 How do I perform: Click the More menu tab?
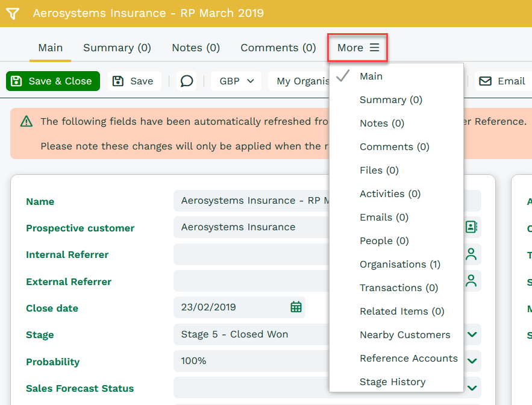357,48
